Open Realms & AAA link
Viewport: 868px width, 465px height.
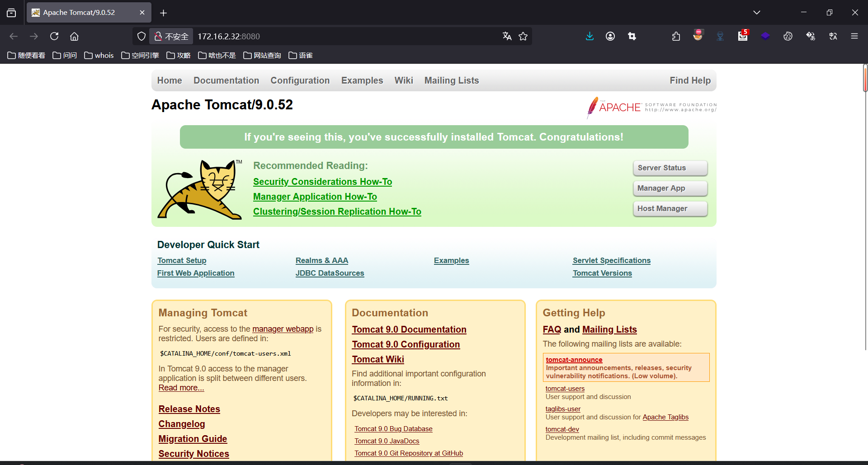click(x=322, y=261)
